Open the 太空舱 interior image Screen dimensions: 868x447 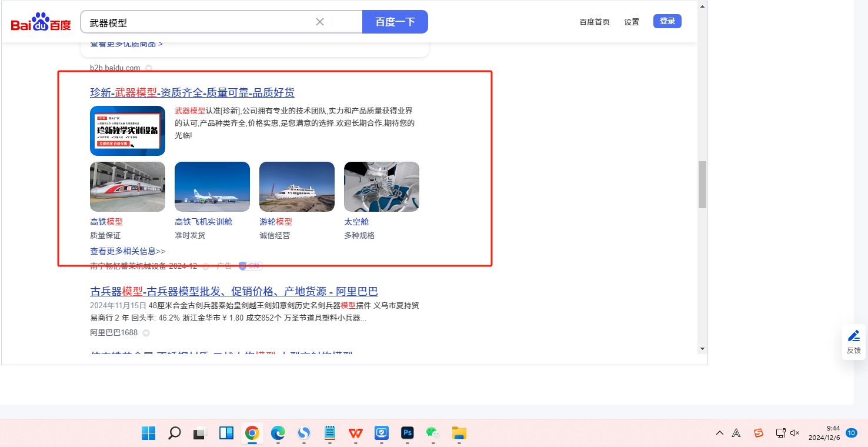[x=382, y=186]
